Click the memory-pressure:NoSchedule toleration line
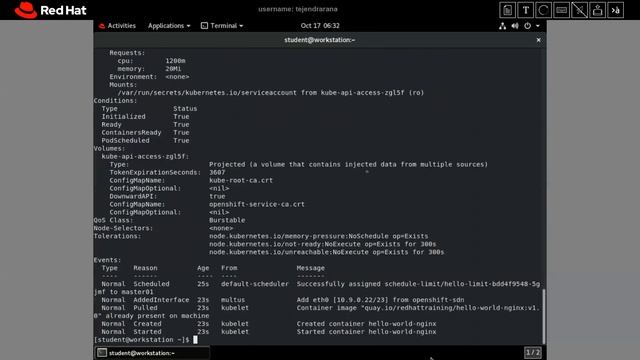Viewport: 640px width, 360px height. [x=319, y=236]
